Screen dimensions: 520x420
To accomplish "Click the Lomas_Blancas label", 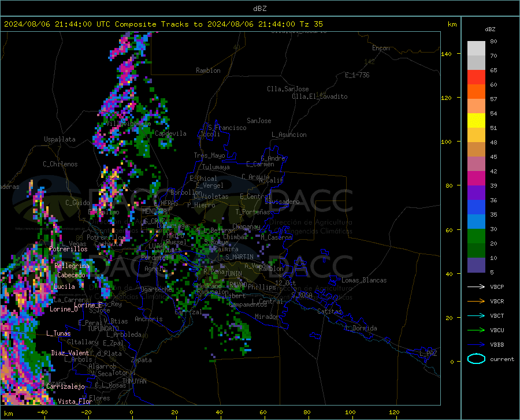I will [364, 280].
